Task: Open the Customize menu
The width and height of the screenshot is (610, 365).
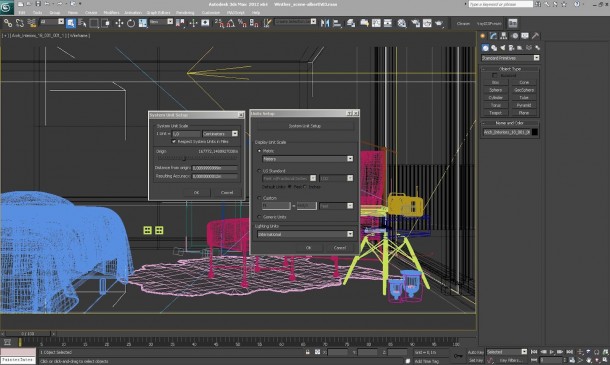Action: [x=210, y=12]
